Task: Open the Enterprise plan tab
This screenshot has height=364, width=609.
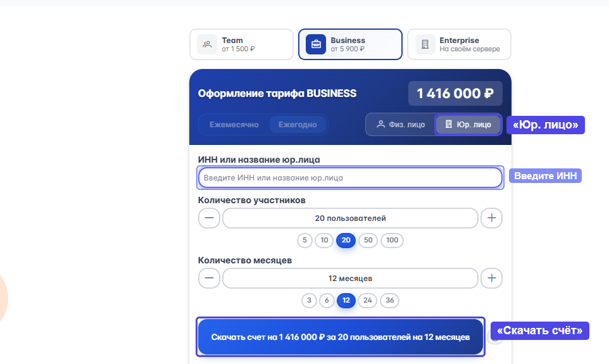Action: pyautogui.click(x=459, y=44)
